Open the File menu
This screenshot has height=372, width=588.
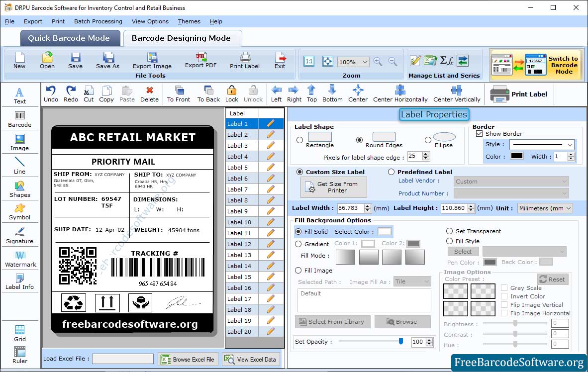[9, 21]
